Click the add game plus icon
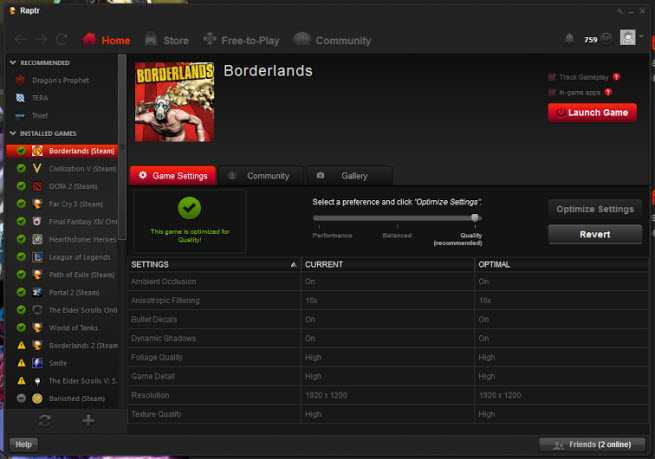This screenshot has height=459, width=655. (x=88, y=420)
